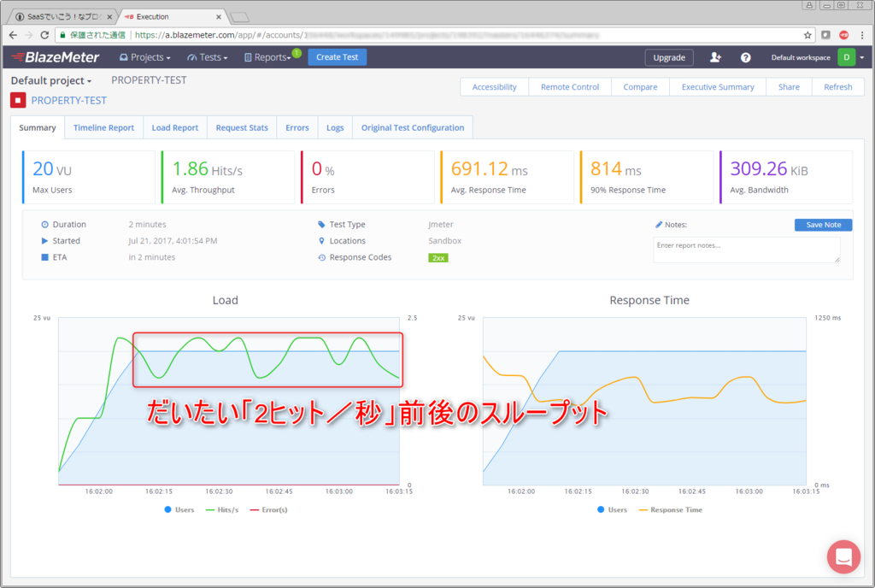Open the Request Stats tab
875x588 pixels.
click(x=242, y=127)
